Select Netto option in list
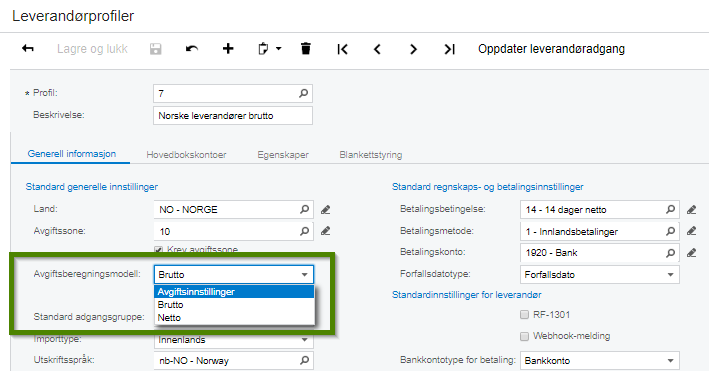 [234, 318]
